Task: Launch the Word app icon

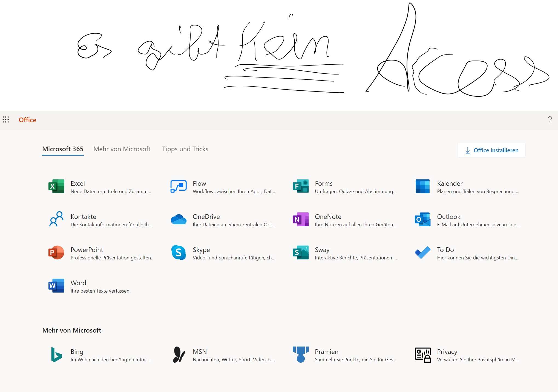Action: [56, 286]
